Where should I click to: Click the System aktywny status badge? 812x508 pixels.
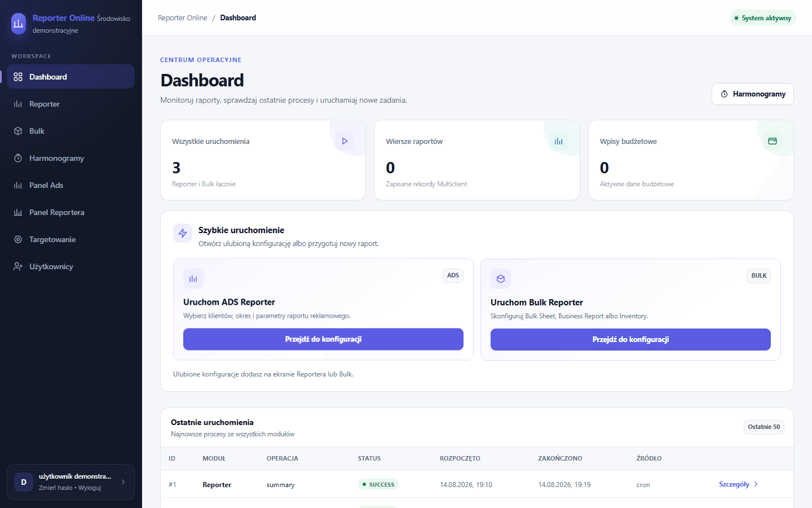point(763,18)
